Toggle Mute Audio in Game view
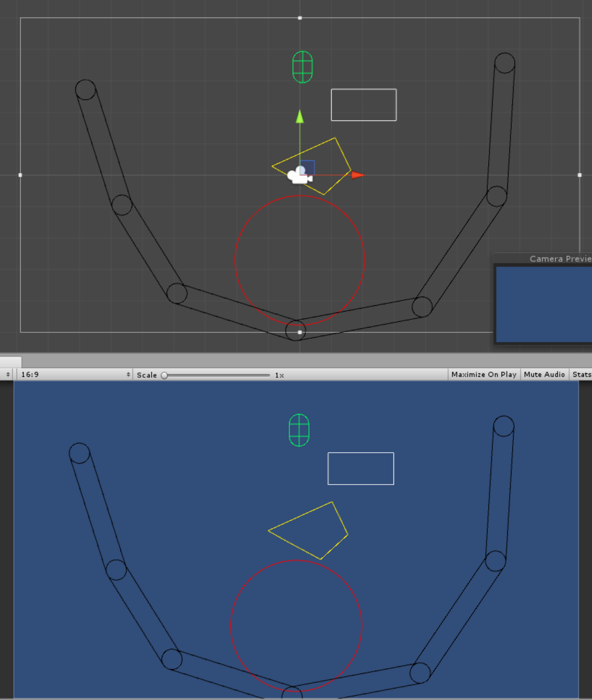Image resolution: width=592 pixels, height=700 pixels. pos(544,374)
